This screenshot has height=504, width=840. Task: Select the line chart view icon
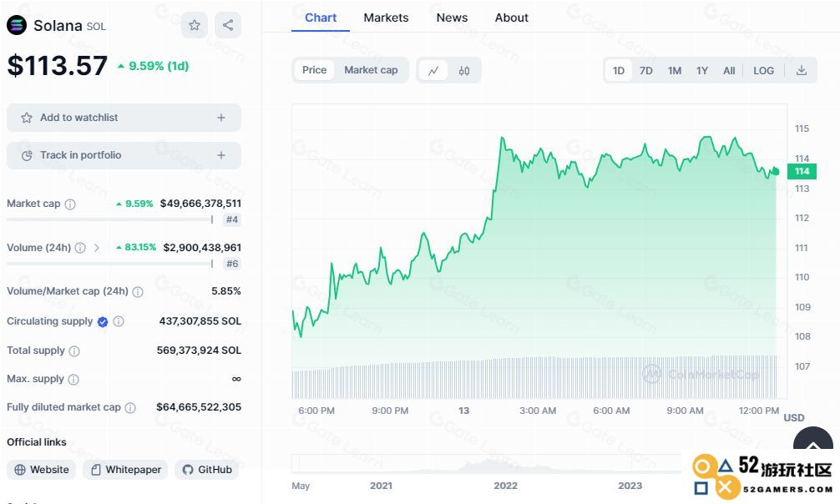433,70
